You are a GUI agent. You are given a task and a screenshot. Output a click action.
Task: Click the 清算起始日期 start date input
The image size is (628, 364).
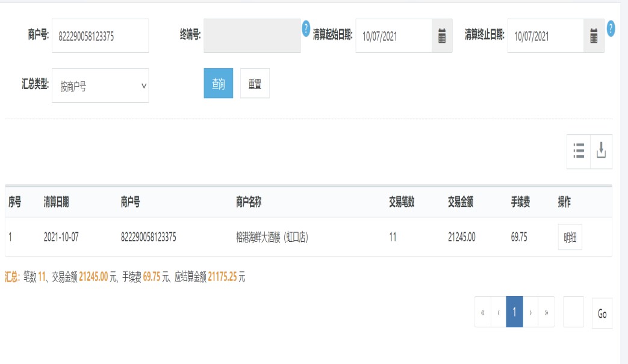393,36
